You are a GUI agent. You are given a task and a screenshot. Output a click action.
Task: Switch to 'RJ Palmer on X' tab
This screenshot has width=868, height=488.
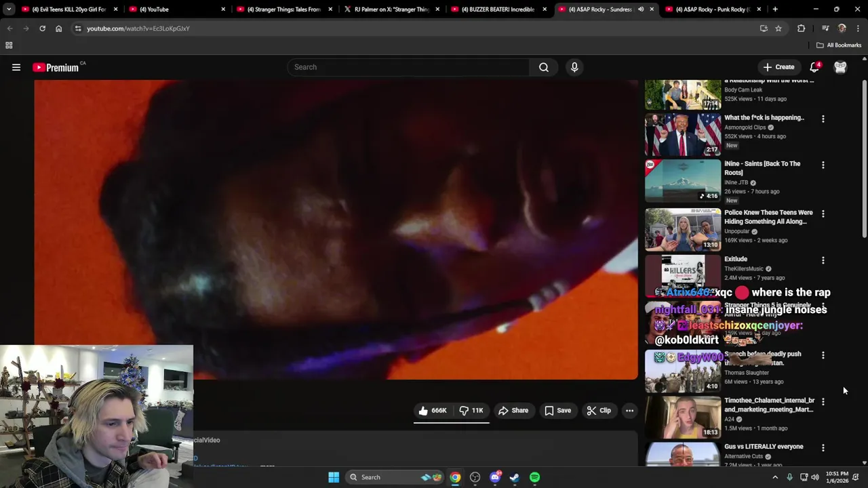point(392,9)
